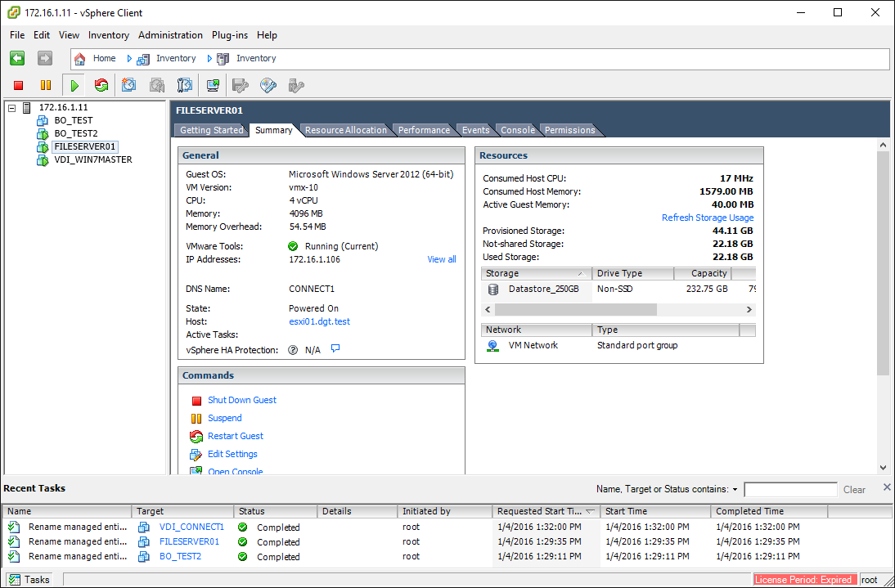Click the grey forward navigation arrow
Screen dimensions: 895x588
(44, 58)
